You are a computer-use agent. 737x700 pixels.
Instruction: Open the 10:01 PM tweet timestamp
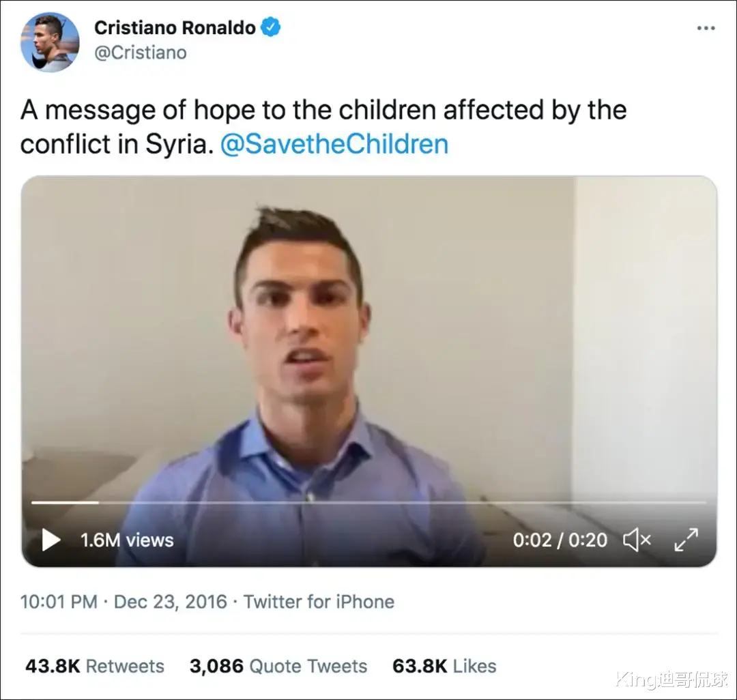59,602
